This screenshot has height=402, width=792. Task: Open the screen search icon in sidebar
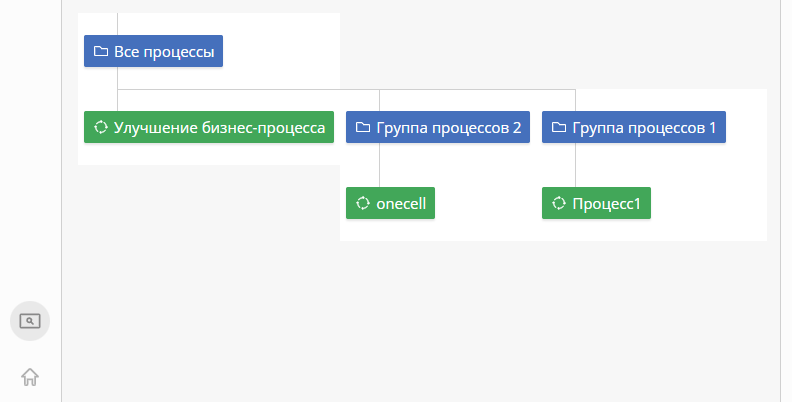coord(30,321)
